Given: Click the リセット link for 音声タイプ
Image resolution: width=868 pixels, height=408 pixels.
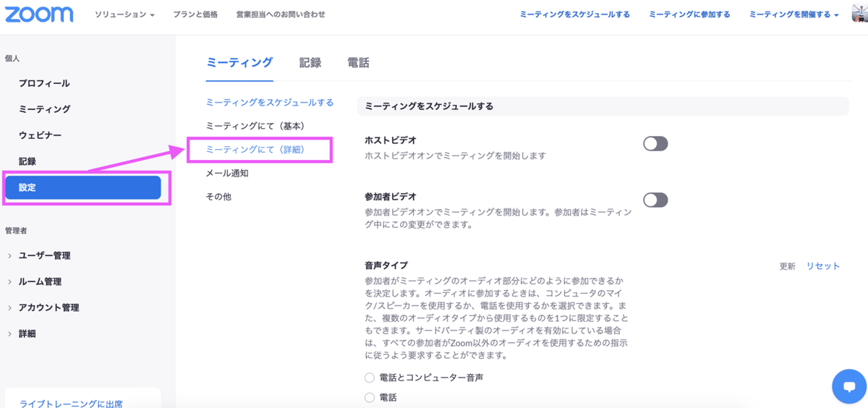Looking at the screenshot, I should tap(823, 266).
